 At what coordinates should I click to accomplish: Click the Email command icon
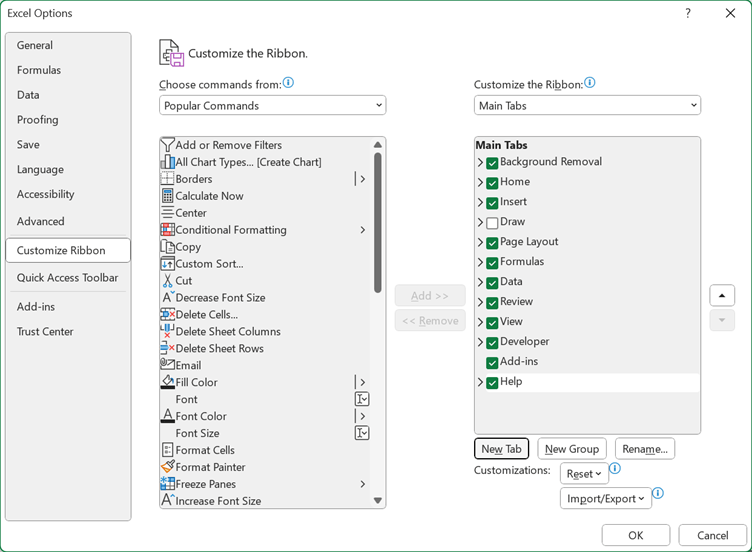(x=167, y=365)
